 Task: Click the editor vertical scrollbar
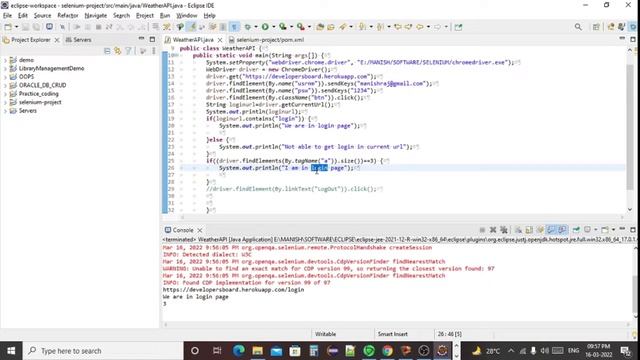coord(630,127)
